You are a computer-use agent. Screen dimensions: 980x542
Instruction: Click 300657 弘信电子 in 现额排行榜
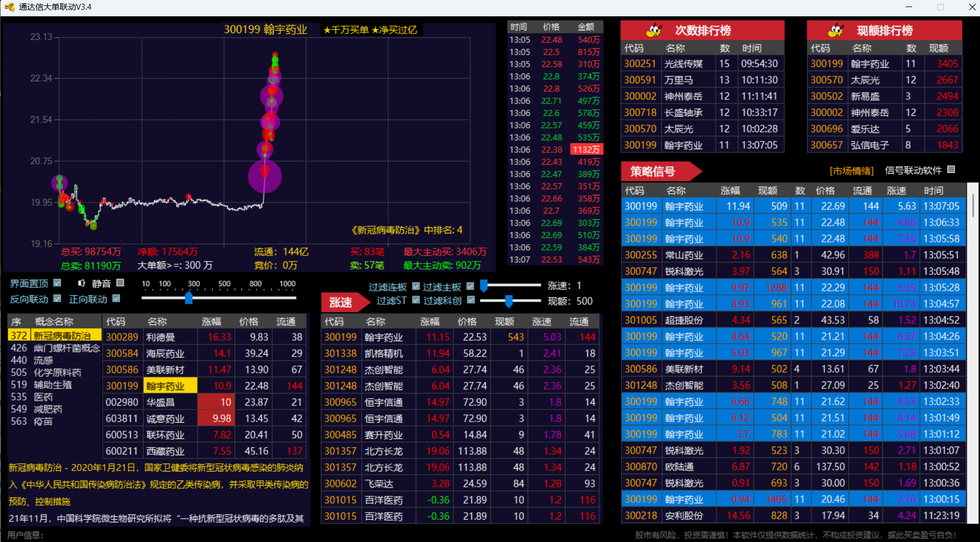[x=885, y=145]
